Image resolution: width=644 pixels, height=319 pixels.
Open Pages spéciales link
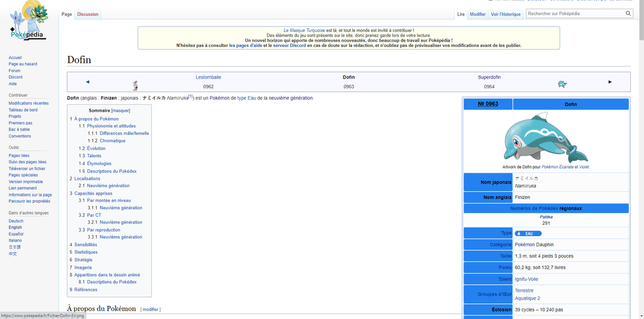[23, 175]
